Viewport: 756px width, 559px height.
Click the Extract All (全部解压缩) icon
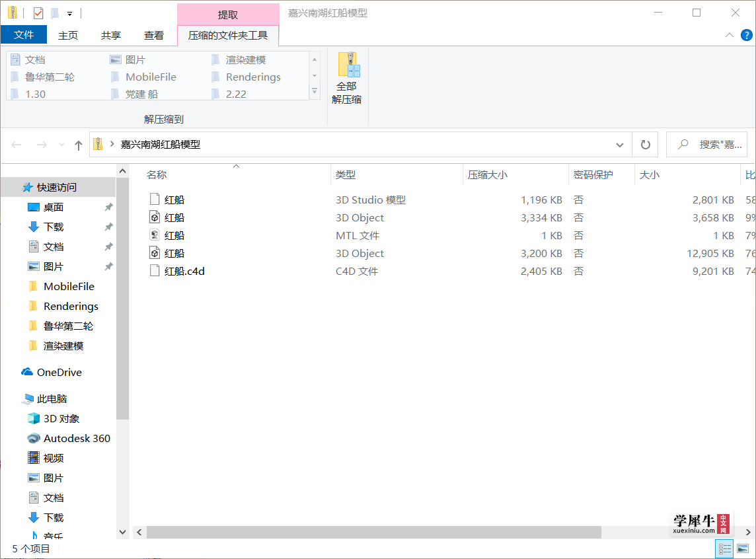[x=347, y=79]
